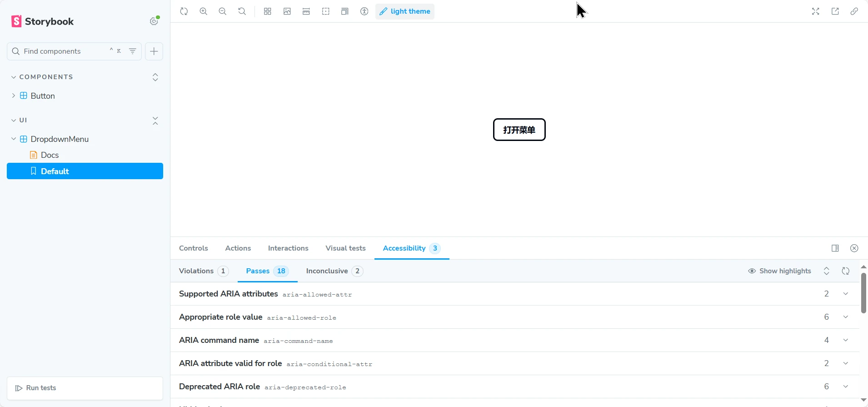868x407 pixels.
Task: Collapse the DropdownMenu tree node
Action: (14, 139)
